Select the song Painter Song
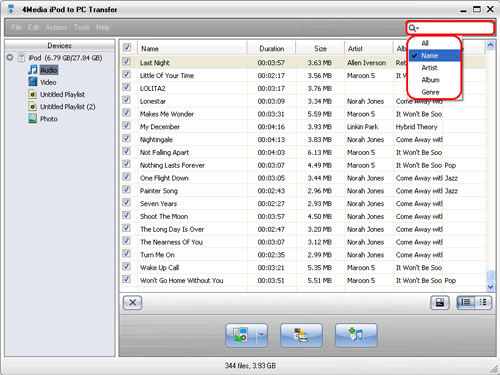 click(x=159, y=191)
